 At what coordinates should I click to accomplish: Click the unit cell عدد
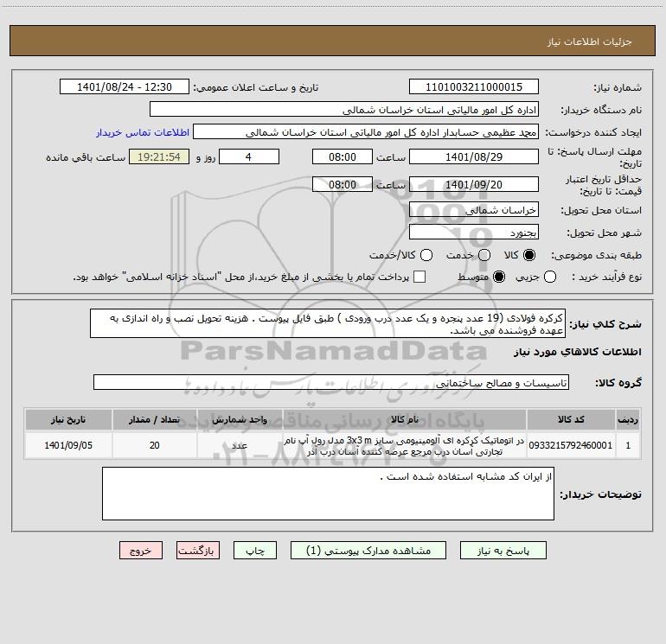click(240, 445)
